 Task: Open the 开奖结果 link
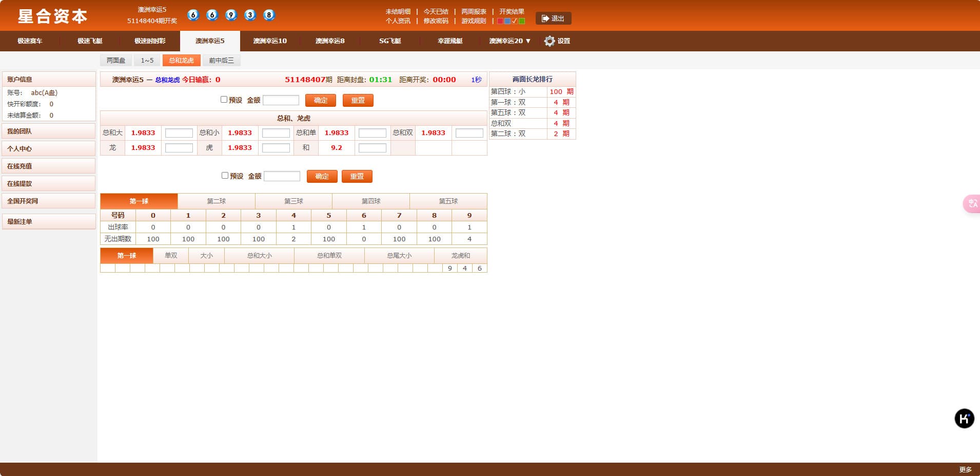[512, 11]
